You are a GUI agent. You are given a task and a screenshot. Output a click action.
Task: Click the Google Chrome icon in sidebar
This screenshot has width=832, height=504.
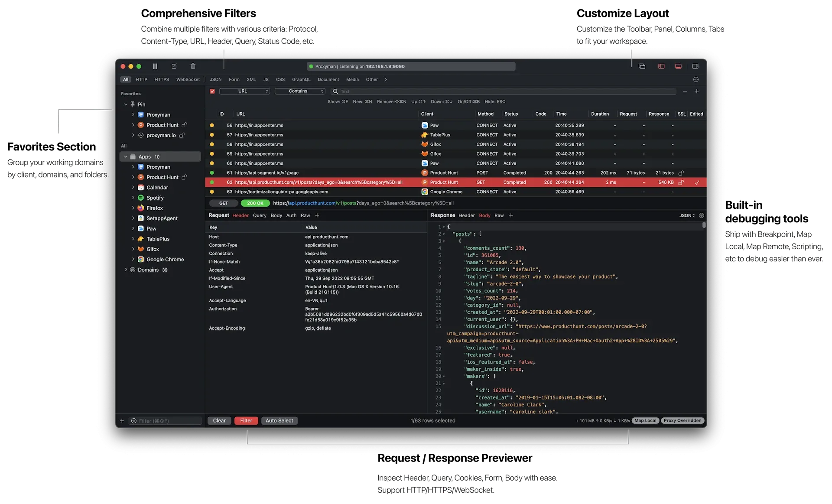141,260
